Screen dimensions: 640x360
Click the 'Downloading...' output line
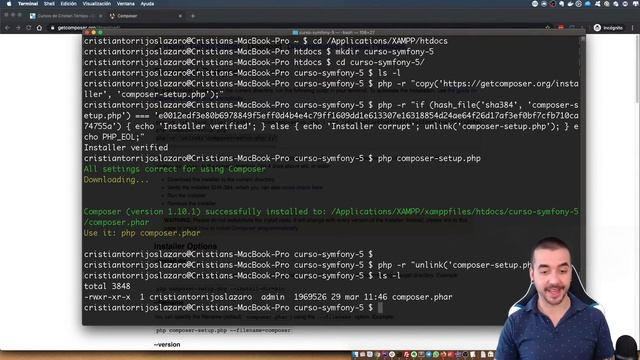click(116, 180)
